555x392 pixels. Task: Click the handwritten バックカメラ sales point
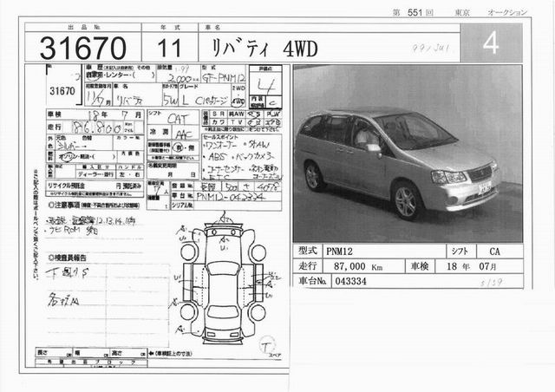click(x=254, y=156)
